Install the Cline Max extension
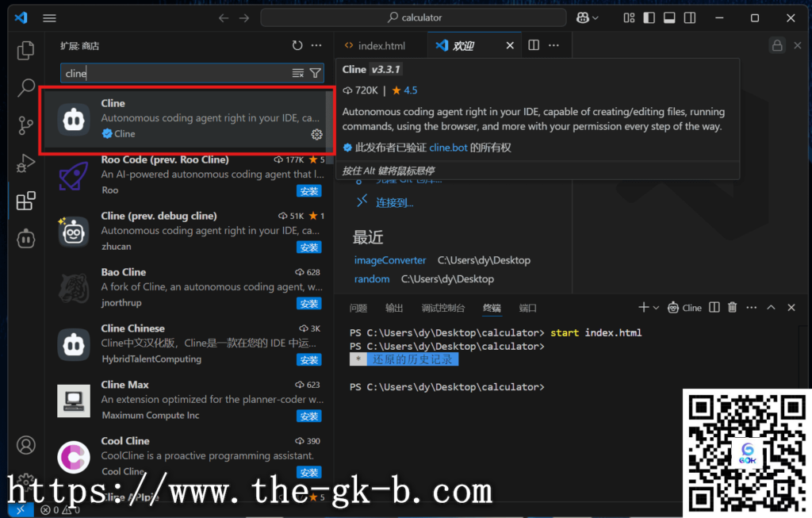The height and width of the screenshot is (518, 812). (x=309, y=416)
